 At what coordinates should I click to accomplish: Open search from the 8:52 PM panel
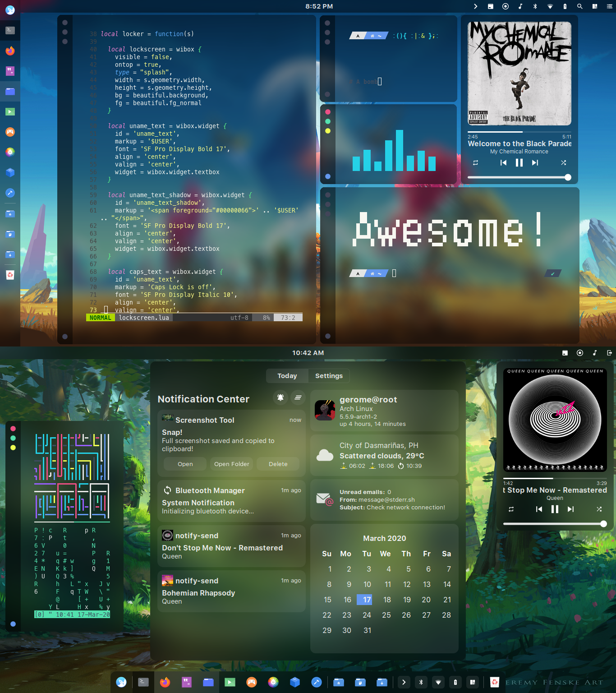pyautogui.click(x=580, y=6)
